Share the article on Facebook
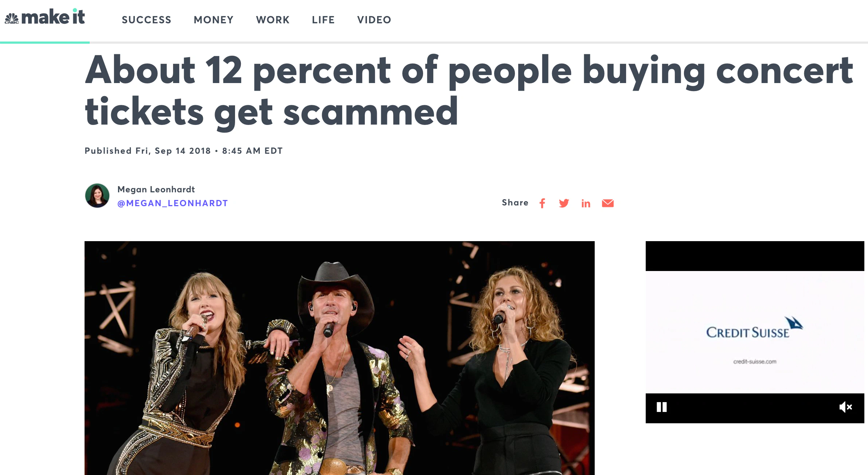The height and width of the screenshot is (475, 868). tap(543, 203)
